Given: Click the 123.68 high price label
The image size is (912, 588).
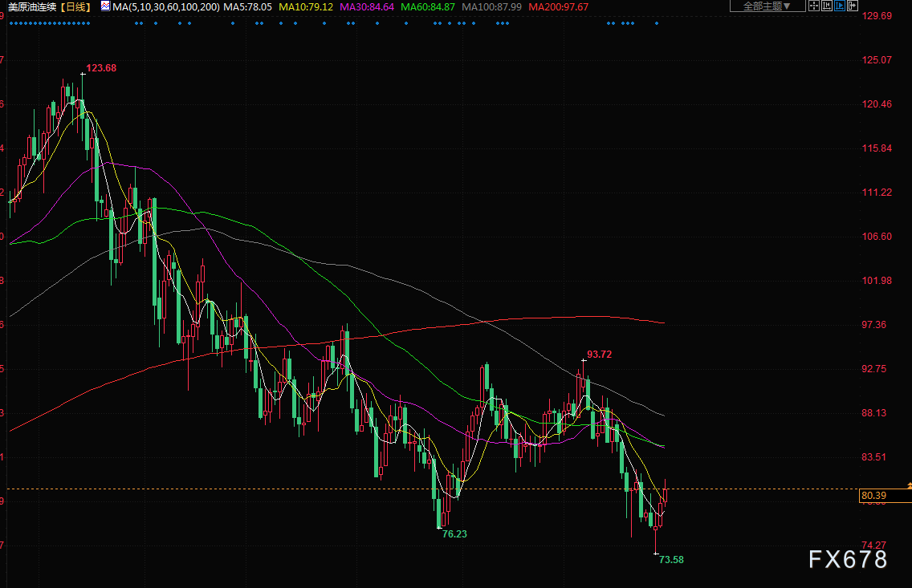Looking at the screenshot, I should coord(101,68).
